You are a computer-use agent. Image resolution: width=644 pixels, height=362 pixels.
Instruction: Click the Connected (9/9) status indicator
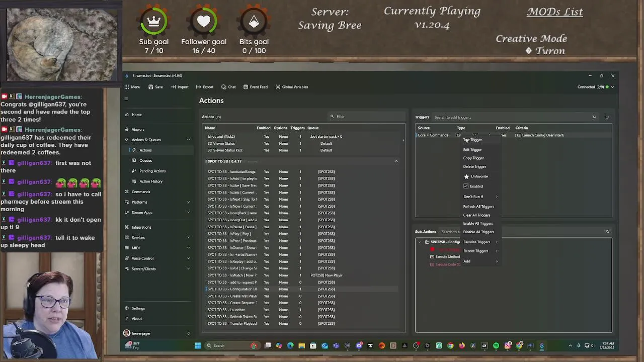point(596,87)
